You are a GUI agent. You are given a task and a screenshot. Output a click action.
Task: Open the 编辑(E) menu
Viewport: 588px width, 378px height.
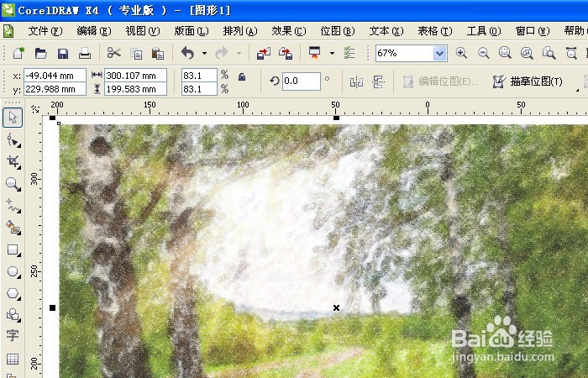pyautogui.click(x=94, y=31)
